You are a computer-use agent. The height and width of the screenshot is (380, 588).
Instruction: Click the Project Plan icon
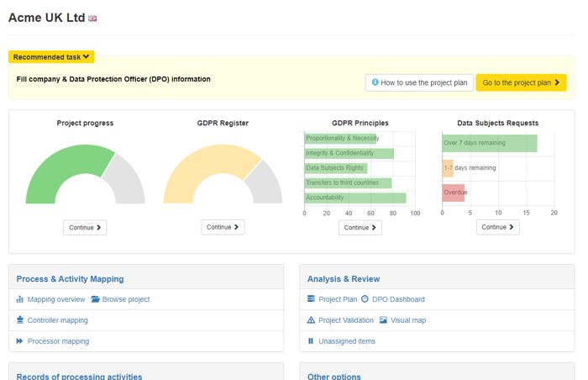(x=311, y=299)
